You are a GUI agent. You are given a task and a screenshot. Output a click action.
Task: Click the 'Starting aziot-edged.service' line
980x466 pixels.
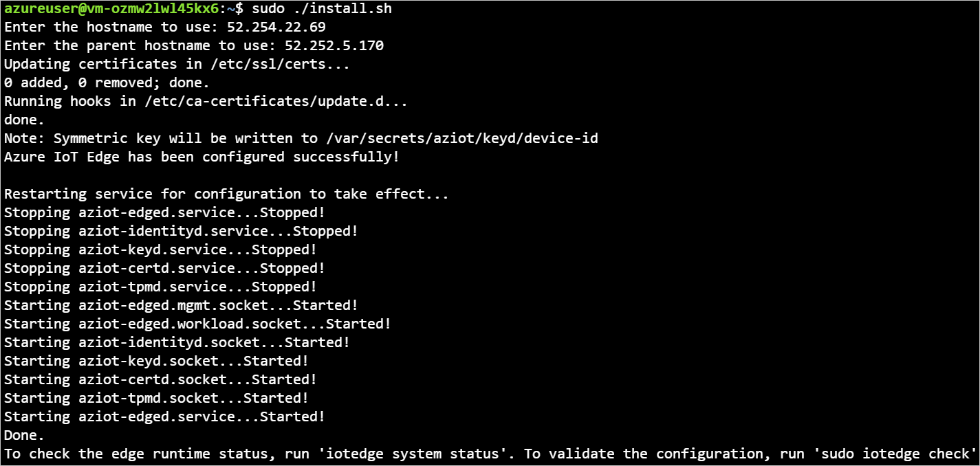click(x=164, y=417)
